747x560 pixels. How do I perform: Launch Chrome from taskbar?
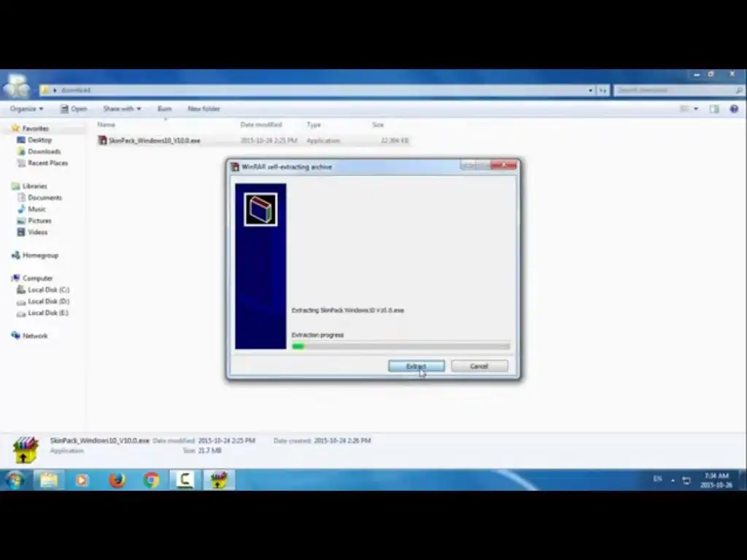pyautogui.click(x=151, y=480)
